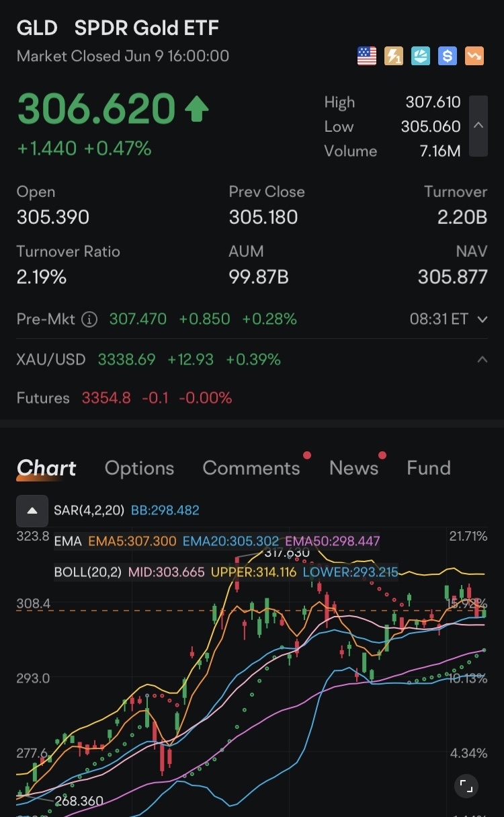Tap the Market Closed Jun 9 status text
Viewport: 504px width, 817px height.
(x=123, y=56)
